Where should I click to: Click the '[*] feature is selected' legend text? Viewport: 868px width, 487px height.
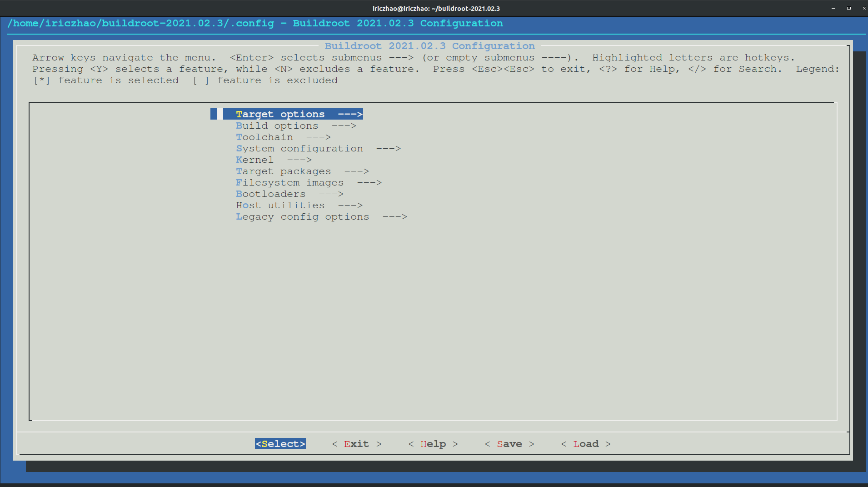click(105, 80)
